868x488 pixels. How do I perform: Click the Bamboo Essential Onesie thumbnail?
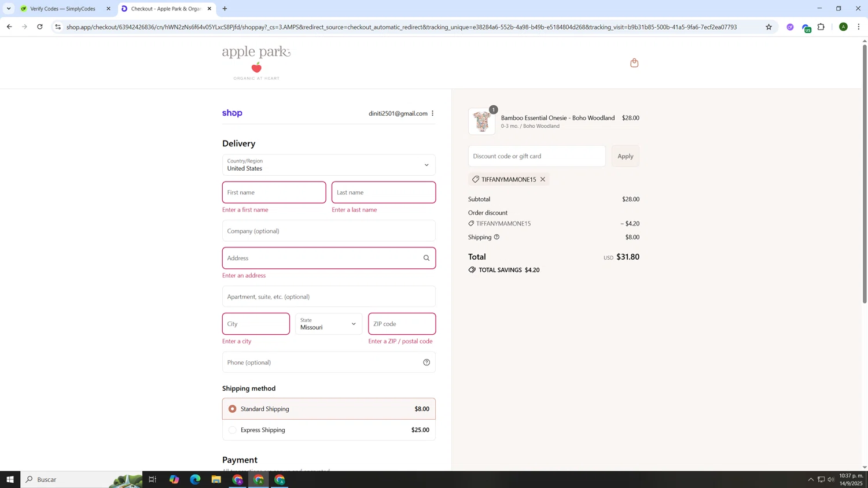[482, 121]
